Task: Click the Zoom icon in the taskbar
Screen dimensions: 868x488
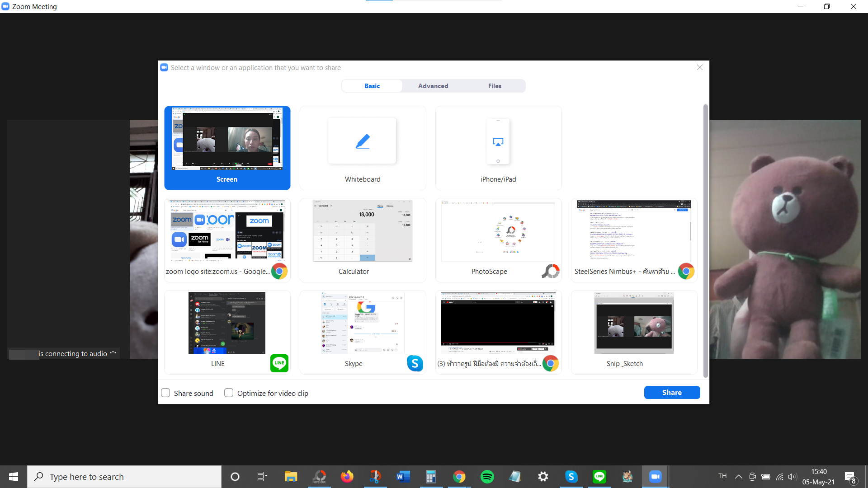Action: pyautogui.click(x=655, y=477)
